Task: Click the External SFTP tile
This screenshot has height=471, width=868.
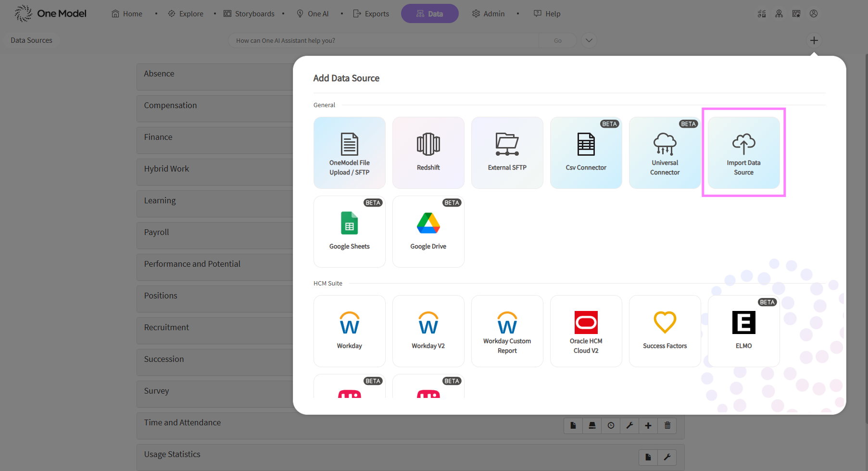Action: [507, 153]
